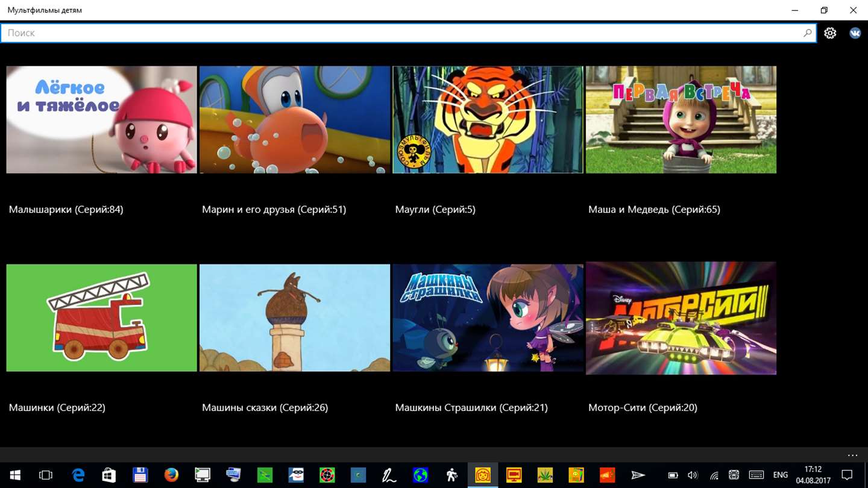This screenshot has height=488, width=868.
Task: Open the walking figure taskbar app
Action: point(451,475)
